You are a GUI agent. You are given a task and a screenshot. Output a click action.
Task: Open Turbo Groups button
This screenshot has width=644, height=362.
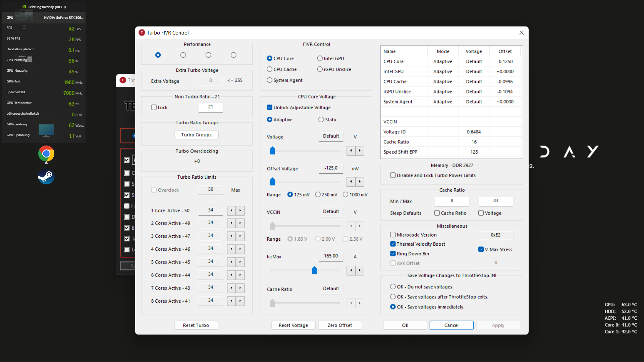(x=196, y=135)
